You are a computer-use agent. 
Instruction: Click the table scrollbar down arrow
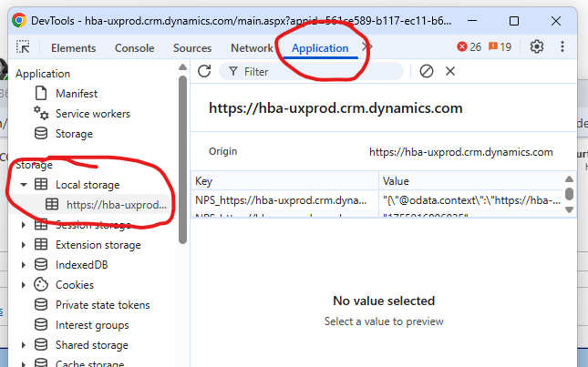click(x=569, y=209)
